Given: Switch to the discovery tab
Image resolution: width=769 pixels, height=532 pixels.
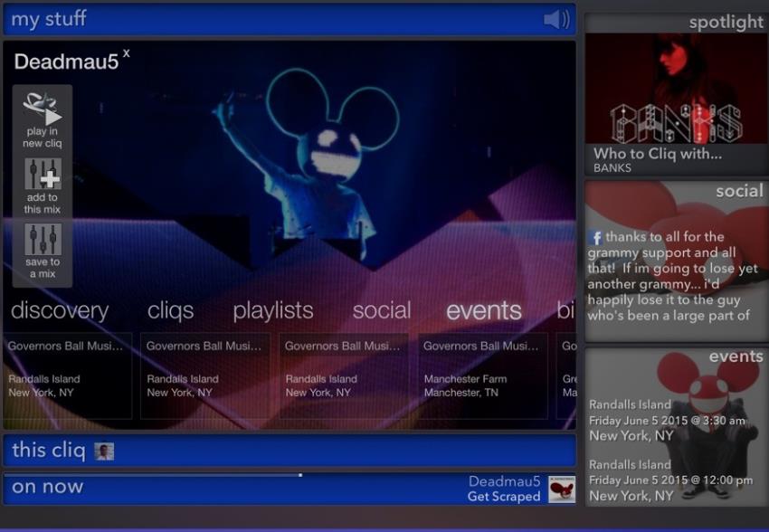Looking at the screenshot, I should pyautogui.click(x=60, y=310).
